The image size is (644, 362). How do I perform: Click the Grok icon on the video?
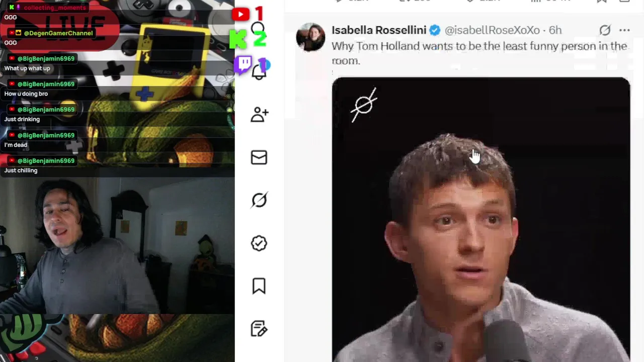(364, 105)
